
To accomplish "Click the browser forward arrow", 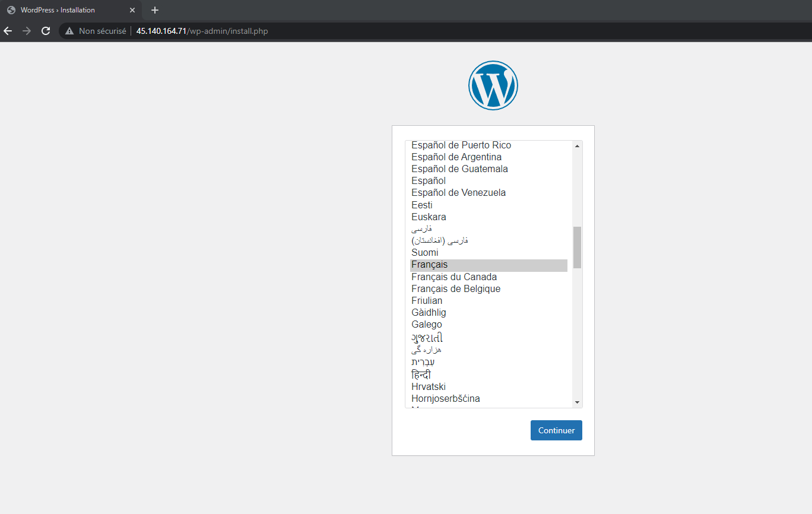I will pos(27,31).
